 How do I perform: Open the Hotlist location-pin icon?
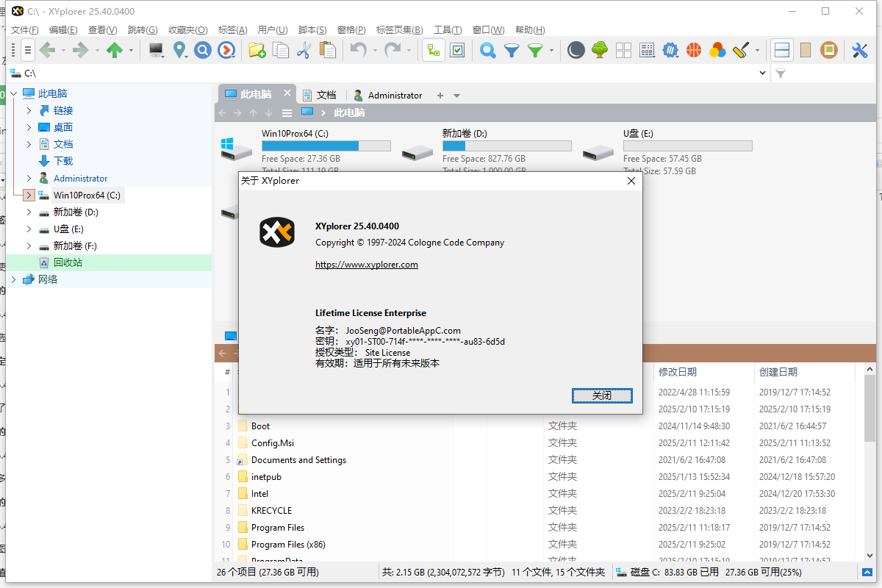click(x=180, y=50)
